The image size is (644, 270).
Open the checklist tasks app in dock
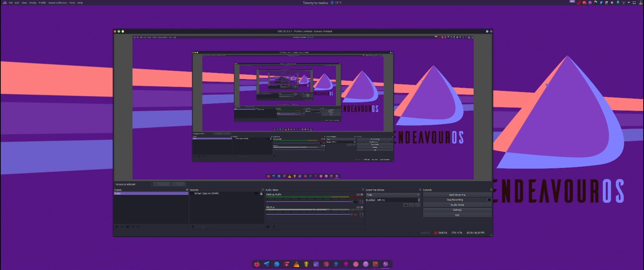click(316, 264)
